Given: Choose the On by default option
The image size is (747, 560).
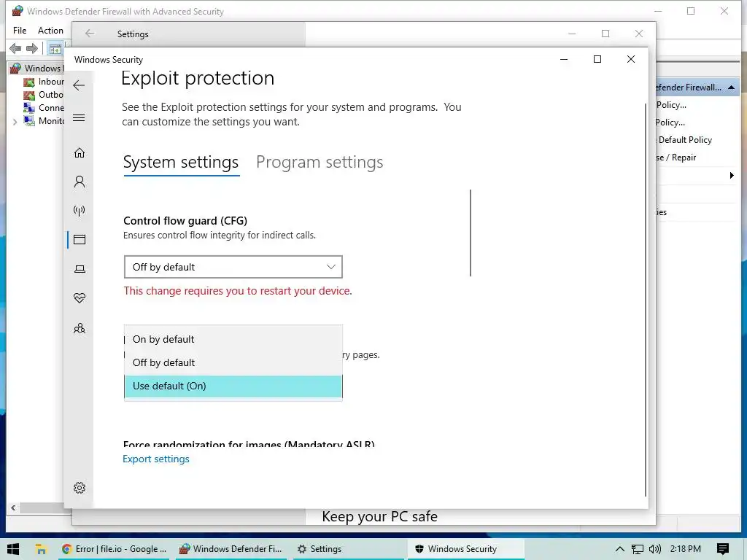Looking at the screenshot, I should click(233, 339).
